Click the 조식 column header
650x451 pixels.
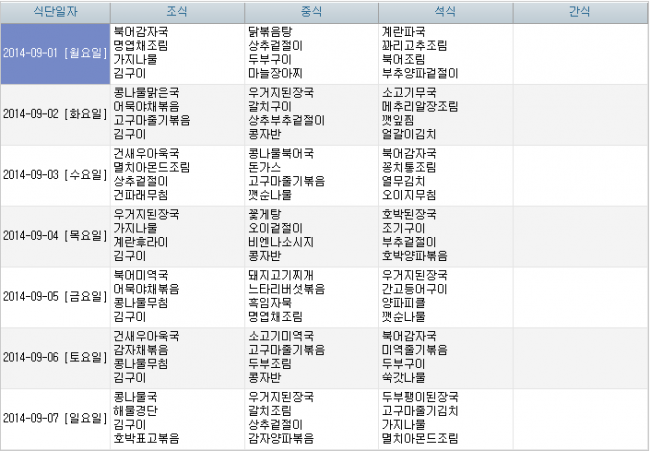(176, 12)
